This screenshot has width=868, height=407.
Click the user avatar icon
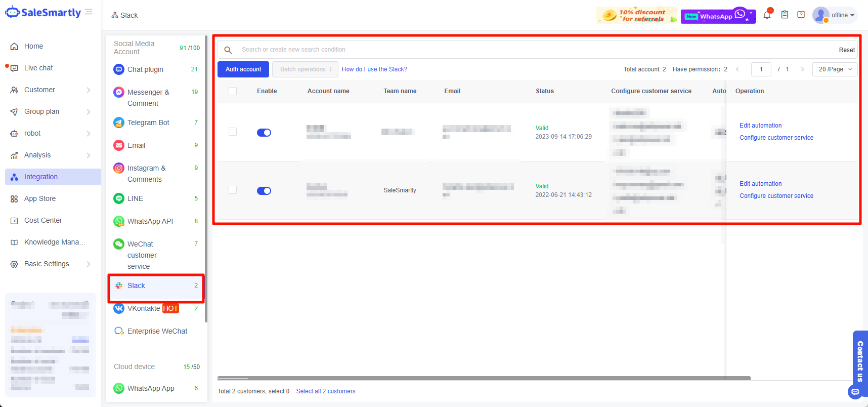point(820,15)
